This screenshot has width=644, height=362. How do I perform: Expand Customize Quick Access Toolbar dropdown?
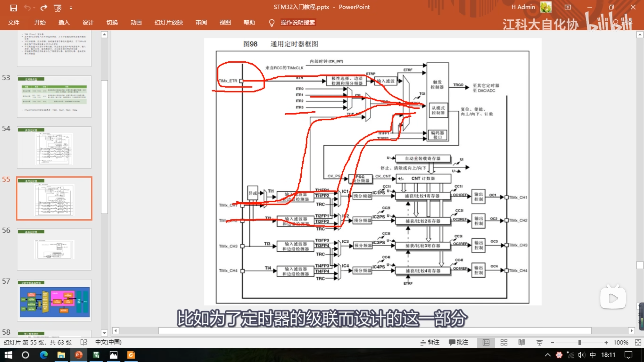point(71,8)
